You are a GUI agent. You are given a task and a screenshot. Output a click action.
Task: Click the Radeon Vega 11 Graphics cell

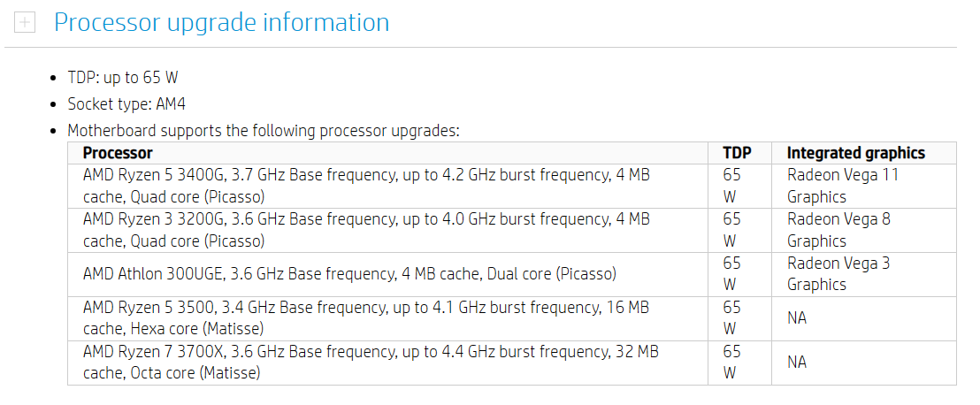[864, 187]
